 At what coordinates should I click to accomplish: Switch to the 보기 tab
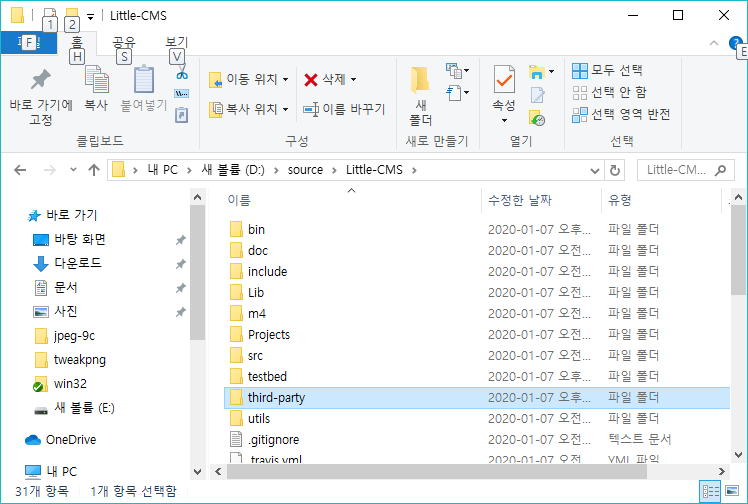click(x=177, y=42)
